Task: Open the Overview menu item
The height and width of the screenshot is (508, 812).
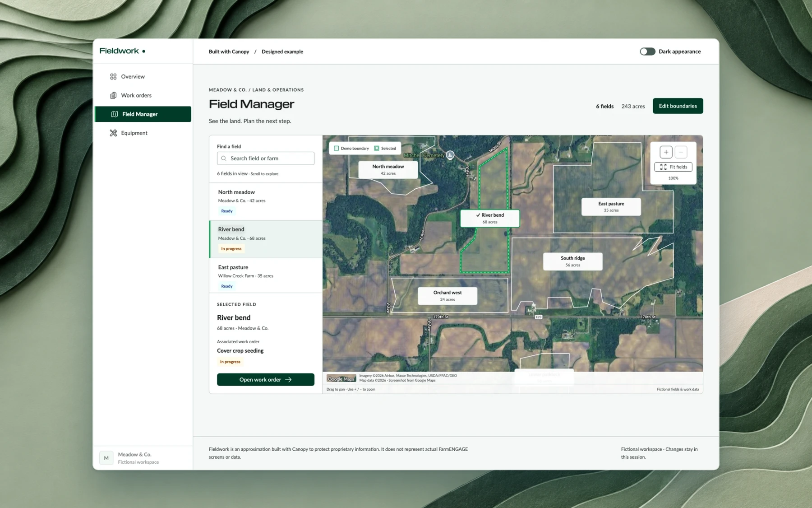Action: point(143,77)
